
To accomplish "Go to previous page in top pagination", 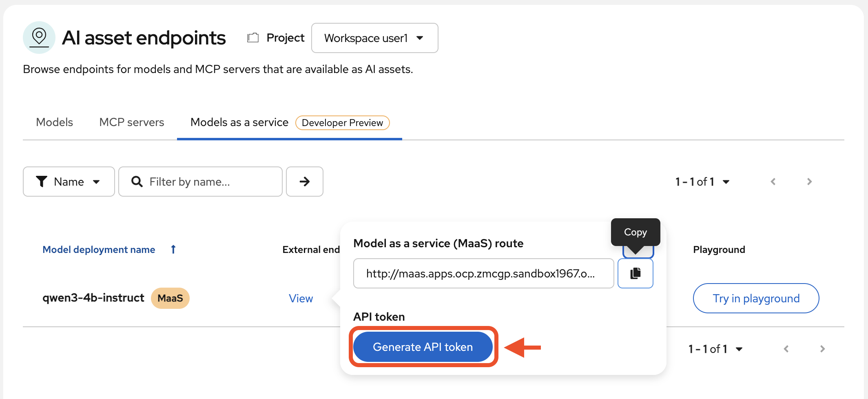I will [773, 182].
